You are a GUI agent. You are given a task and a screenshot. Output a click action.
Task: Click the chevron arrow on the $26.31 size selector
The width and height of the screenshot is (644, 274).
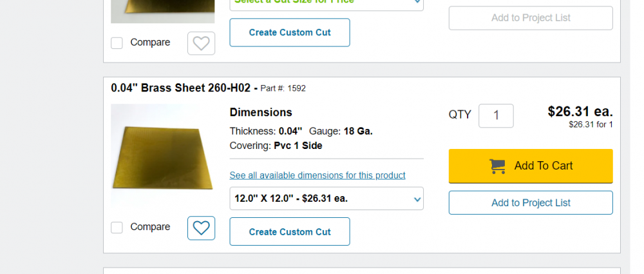[x=417, y=199]
